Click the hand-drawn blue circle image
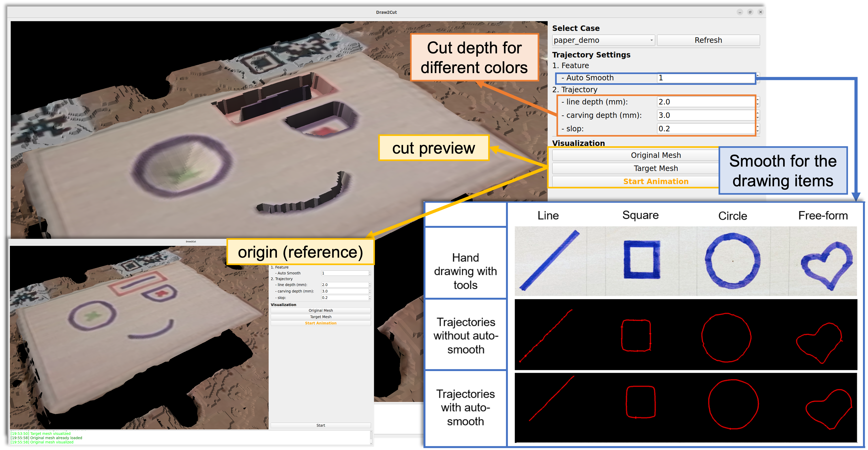 point(733,261)
